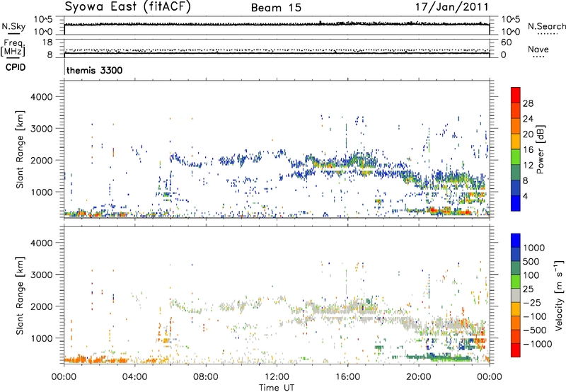Click the '500' label on the velocity colorbar
Screen dimensions: 566x392
(531, 262)
